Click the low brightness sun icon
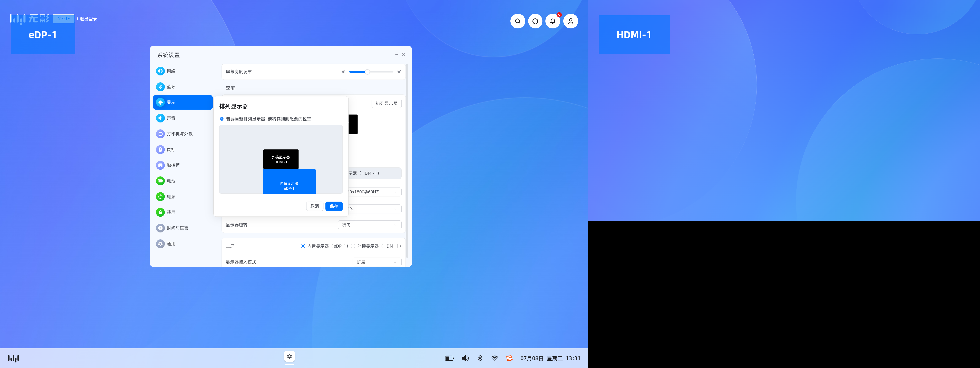Image resolution: width=980 pixels, height=368 pixels. coord(343,72)
